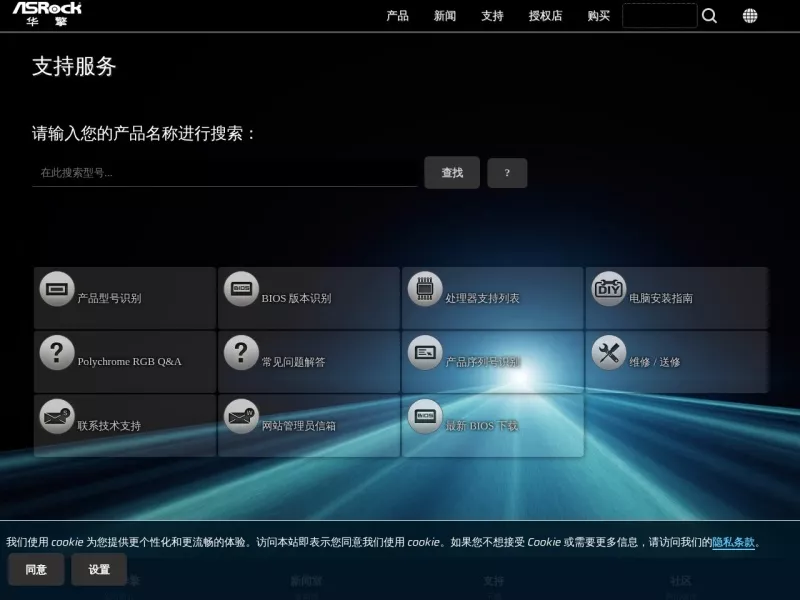The width and height of the screenshot is (800, 600).
Task: Click the DIY 电脑安装指南 icon
Action: tap(609, 289)
